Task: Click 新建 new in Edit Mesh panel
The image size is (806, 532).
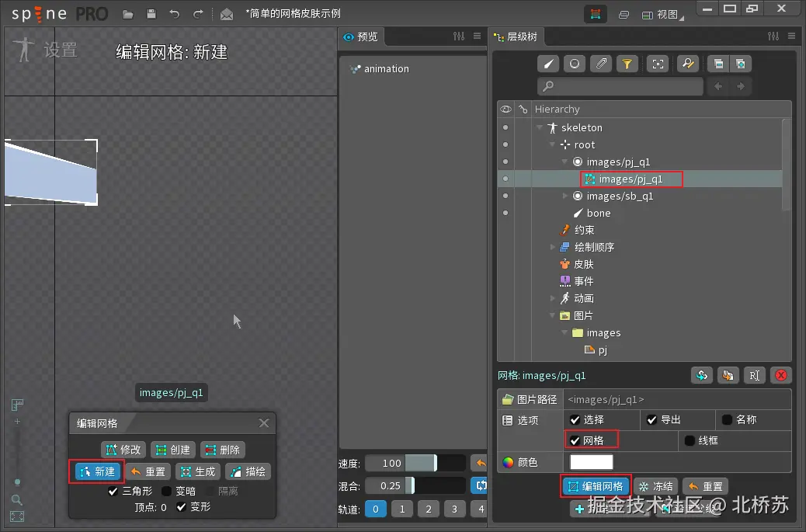Action: coord(98,472)
